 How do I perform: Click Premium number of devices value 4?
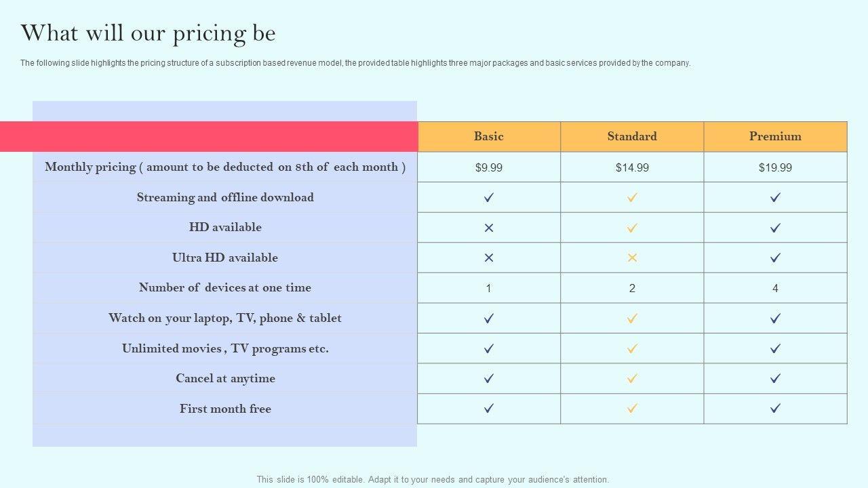pos(775,288)
